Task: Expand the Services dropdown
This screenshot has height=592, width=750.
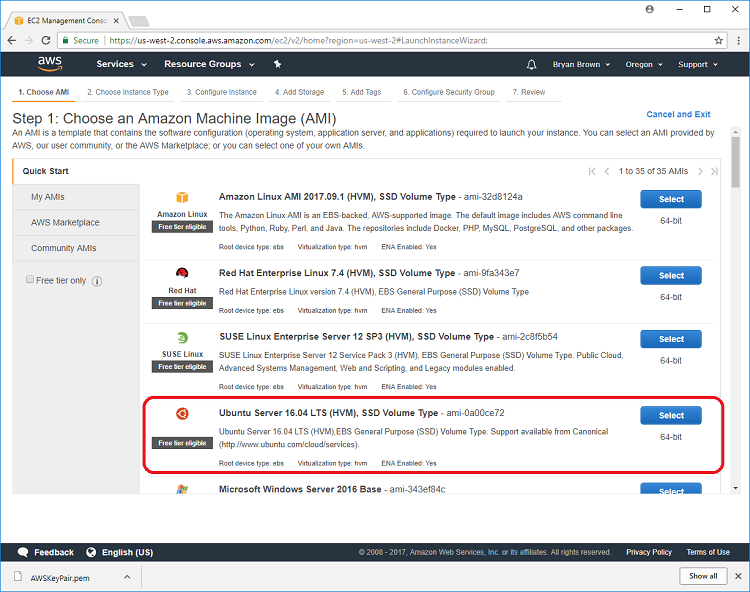Action: (121, 64)
